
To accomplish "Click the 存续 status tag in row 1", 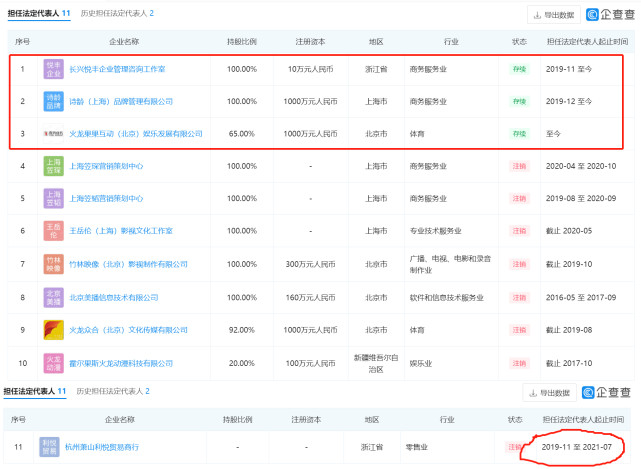I will coord(520,69).
